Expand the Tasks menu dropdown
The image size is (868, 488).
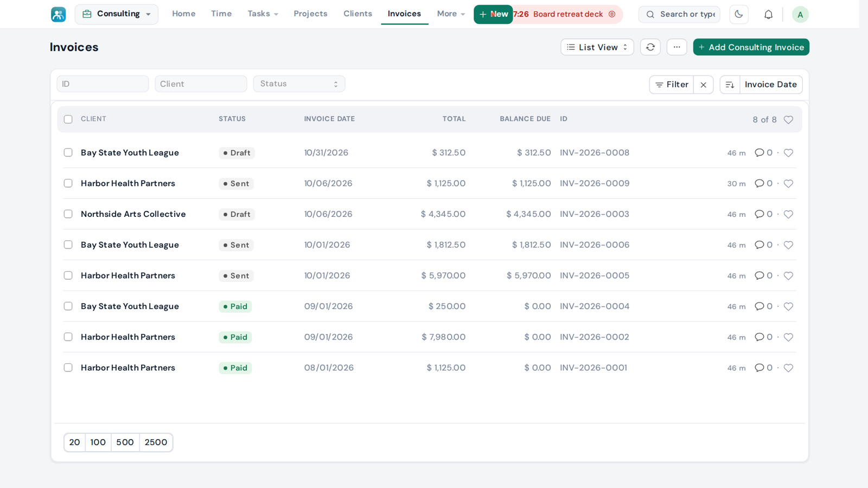coord(263,14)
